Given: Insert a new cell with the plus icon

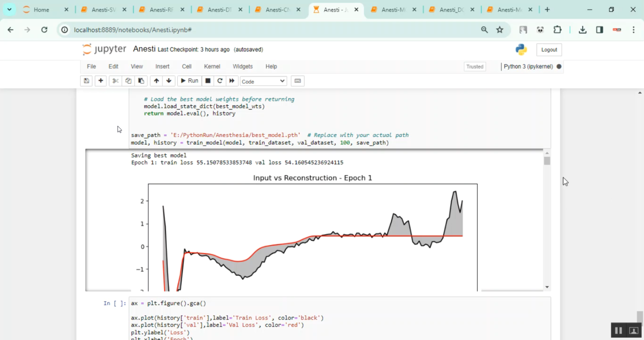Looking at the screenshot, I should click(x=100, y=81).
